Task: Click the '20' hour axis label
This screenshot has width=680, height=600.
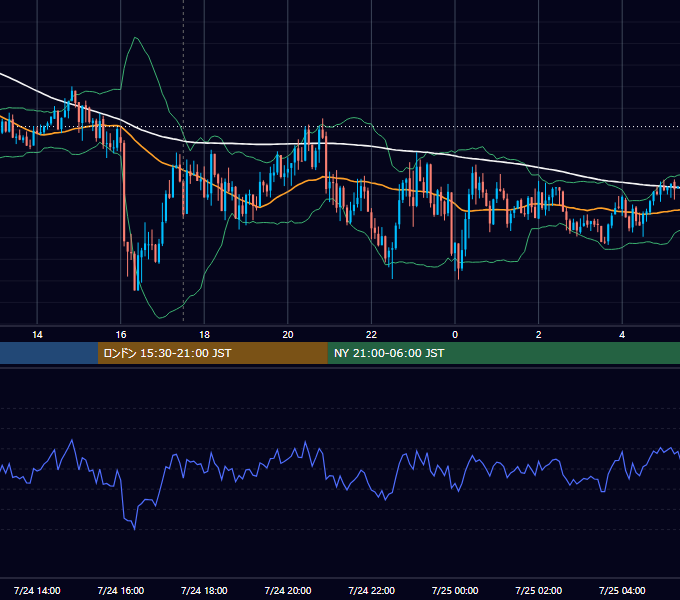Action: click(288, 335)
